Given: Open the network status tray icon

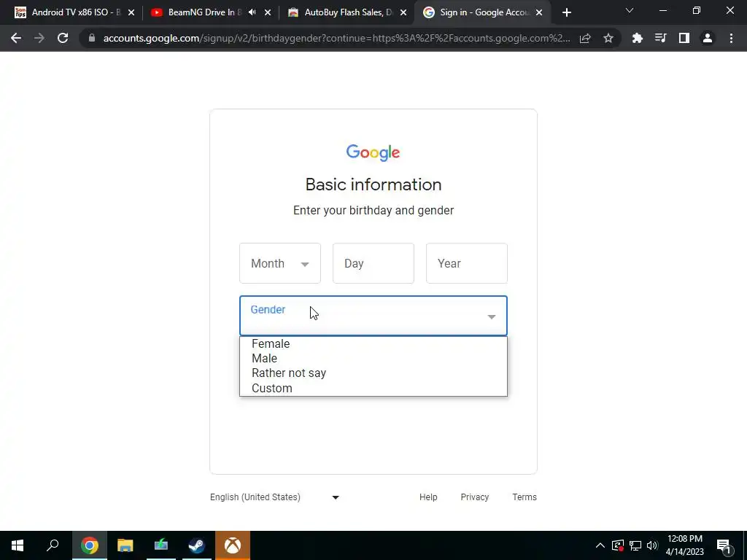Looking at the screenshot, I should tap(635, 545).
